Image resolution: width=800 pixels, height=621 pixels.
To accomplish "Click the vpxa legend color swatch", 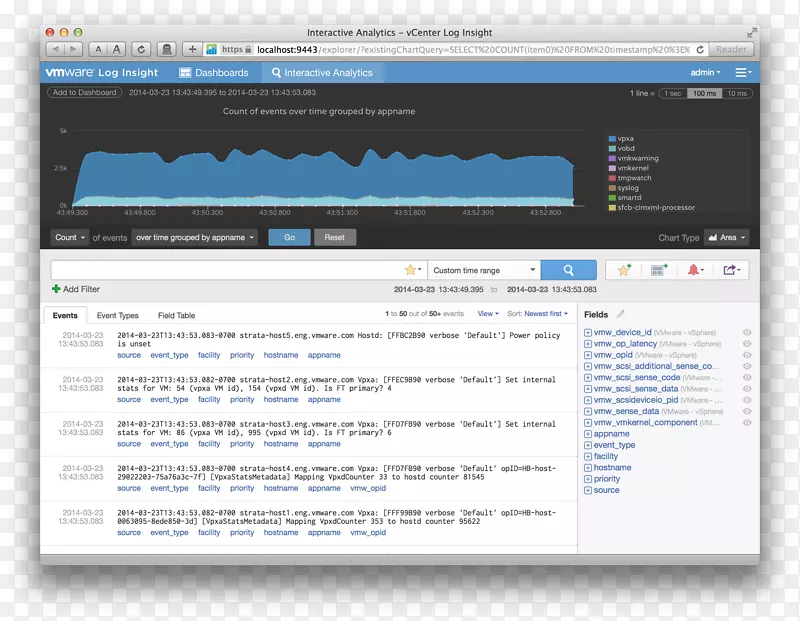I will [x=612, y=138].
